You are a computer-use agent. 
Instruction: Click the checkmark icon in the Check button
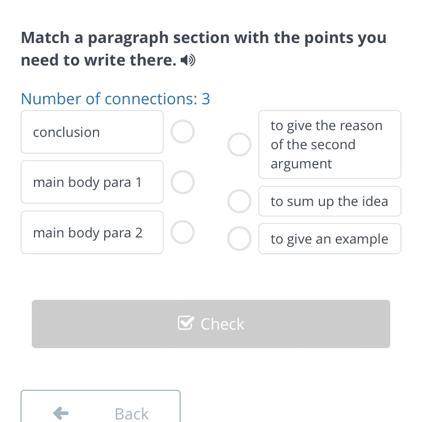tap(185, 323)
